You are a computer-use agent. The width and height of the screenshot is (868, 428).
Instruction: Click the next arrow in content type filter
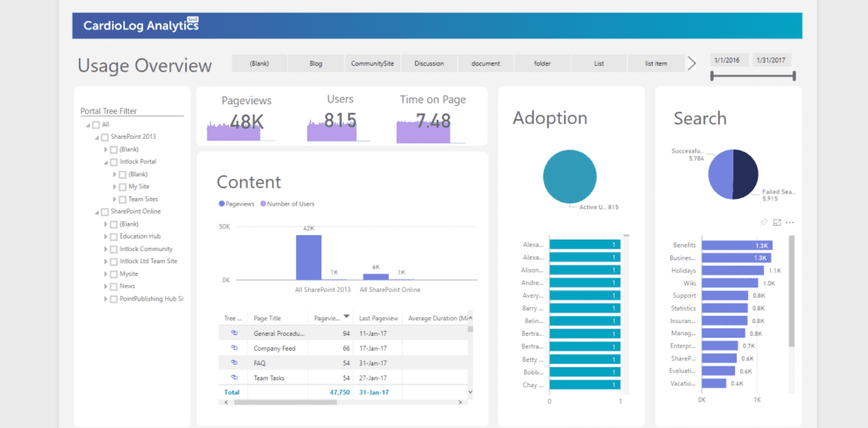[x=692, y=63]
